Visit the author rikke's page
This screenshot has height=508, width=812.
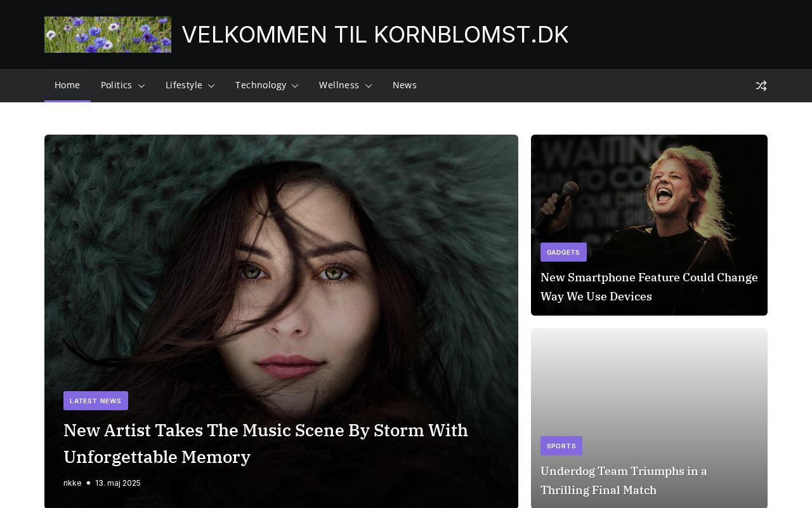click(x=72, y=483)
